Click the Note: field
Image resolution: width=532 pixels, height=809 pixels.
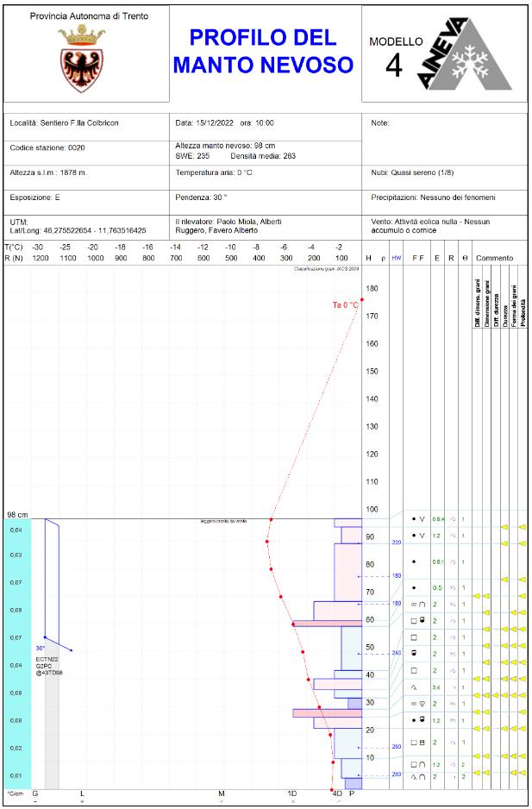pos(379,122)
